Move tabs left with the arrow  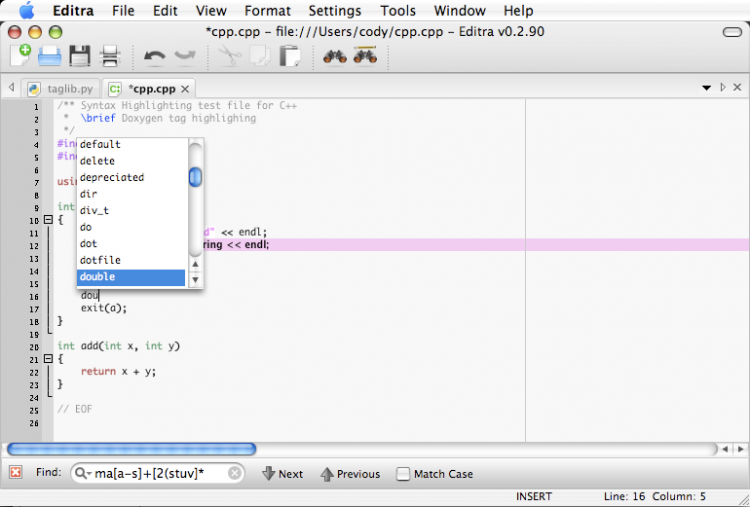pyautogui.click(x=11, y=88)
